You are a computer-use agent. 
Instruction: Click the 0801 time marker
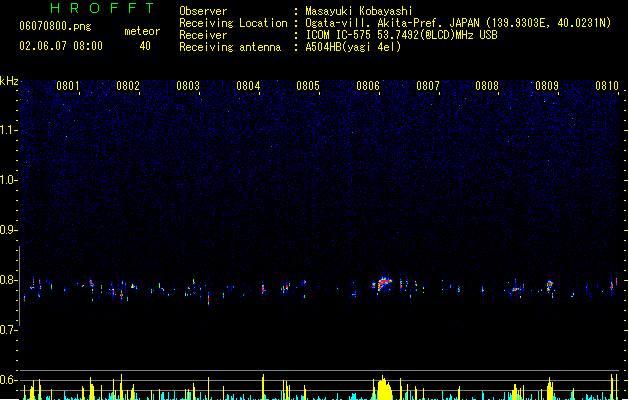(x=67, y=86)
